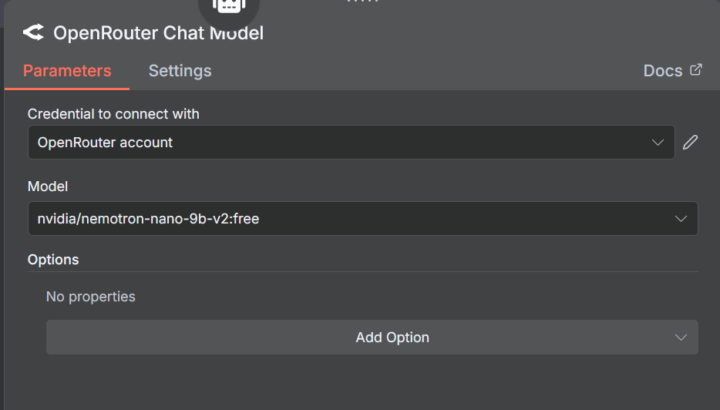Click the Add Option button

coord(372,337)
